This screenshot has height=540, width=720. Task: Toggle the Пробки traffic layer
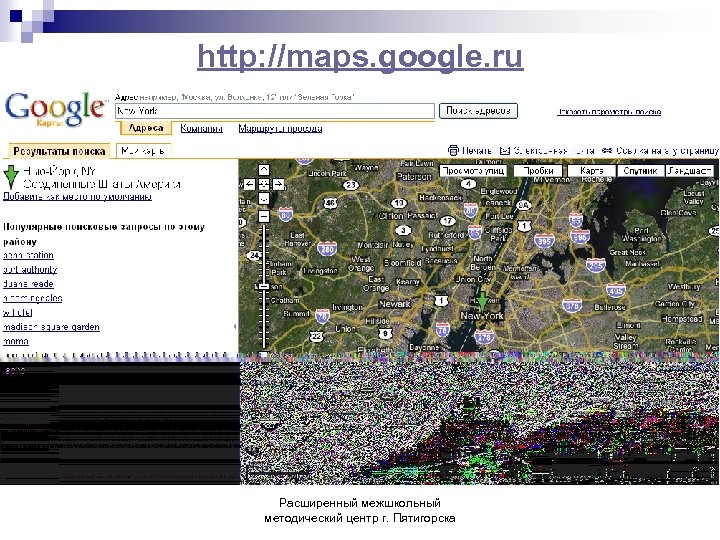pyautogui.click(x=538, y=171)
